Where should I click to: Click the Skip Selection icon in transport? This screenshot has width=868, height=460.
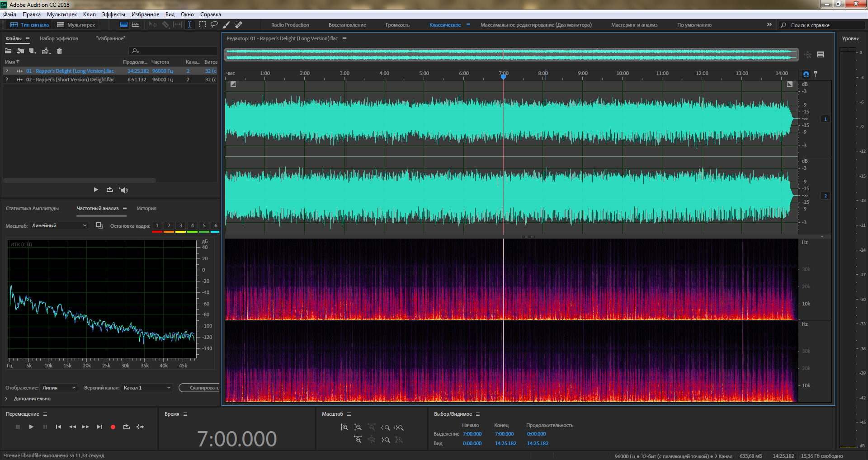(140, 427)
